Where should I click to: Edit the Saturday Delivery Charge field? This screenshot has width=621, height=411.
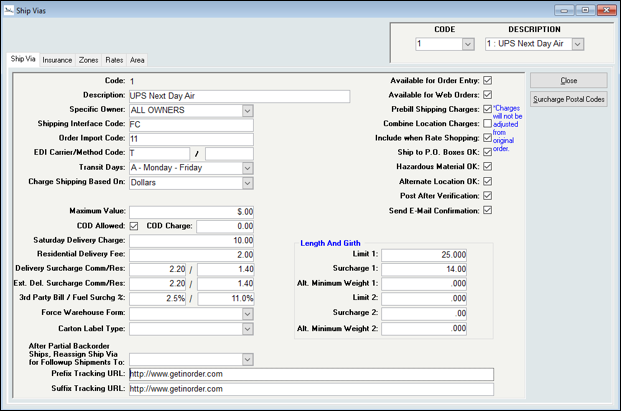coord(191,241)
